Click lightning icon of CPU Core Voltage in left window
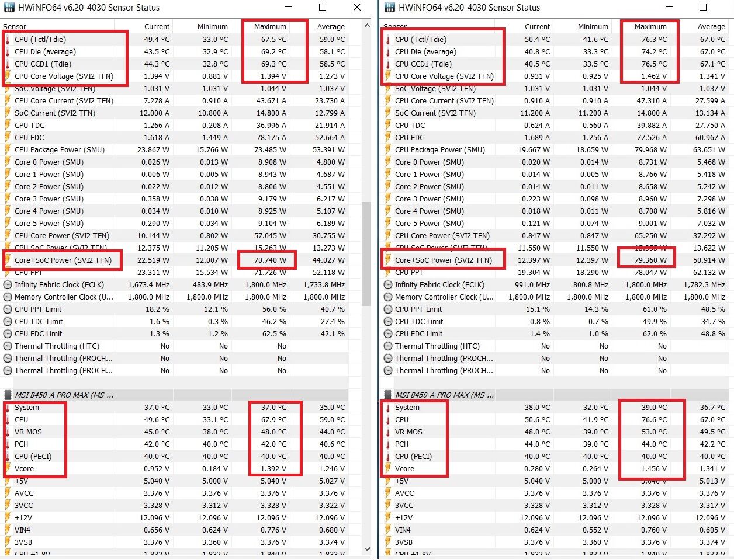The width and height of the screenshot is (734, 560). coord(8,76)
